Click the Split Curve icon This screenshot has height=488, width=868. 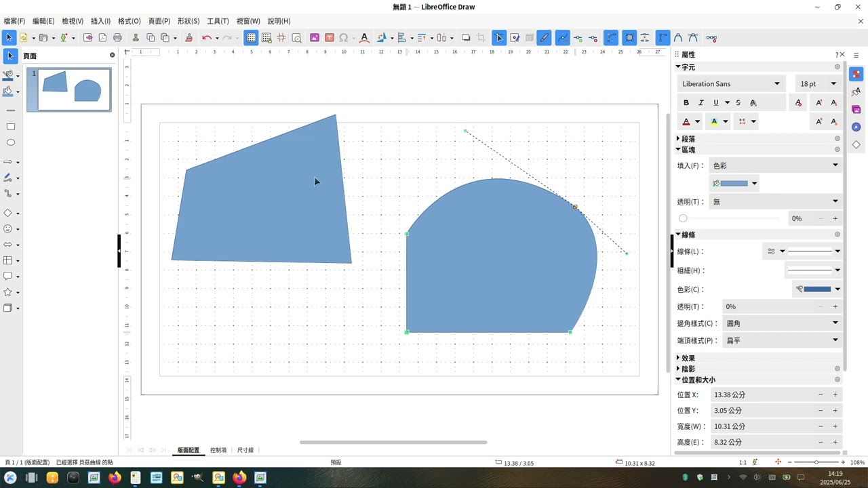tap(645, 38)
